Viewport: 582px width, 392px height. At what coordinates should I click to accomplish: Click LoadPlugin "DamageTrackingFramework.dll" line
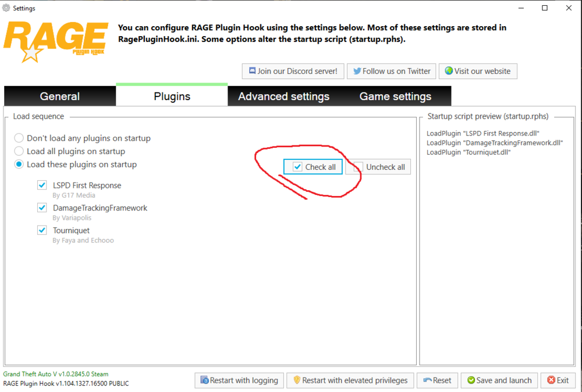point(495,142)
